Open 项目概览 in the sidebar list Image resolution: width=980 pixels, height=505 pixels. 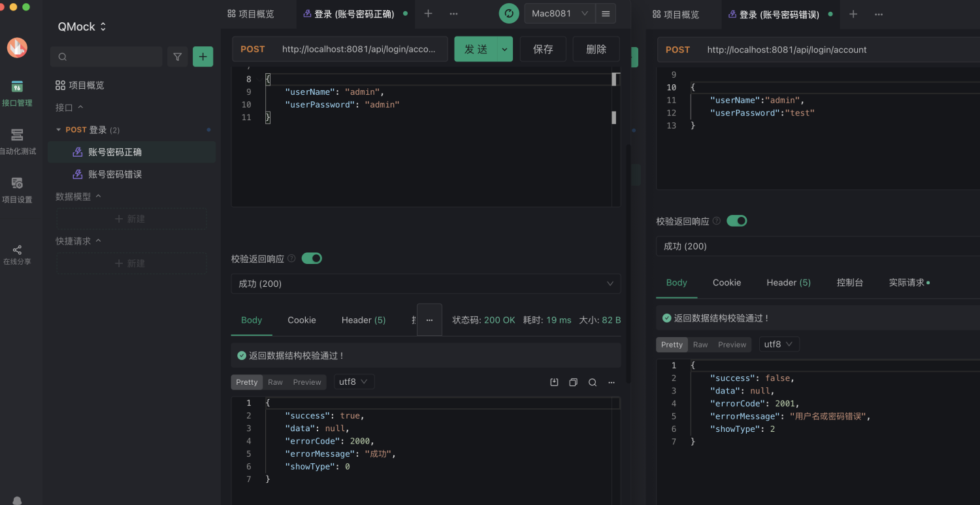pyautogui.click(x=80, y=86)
